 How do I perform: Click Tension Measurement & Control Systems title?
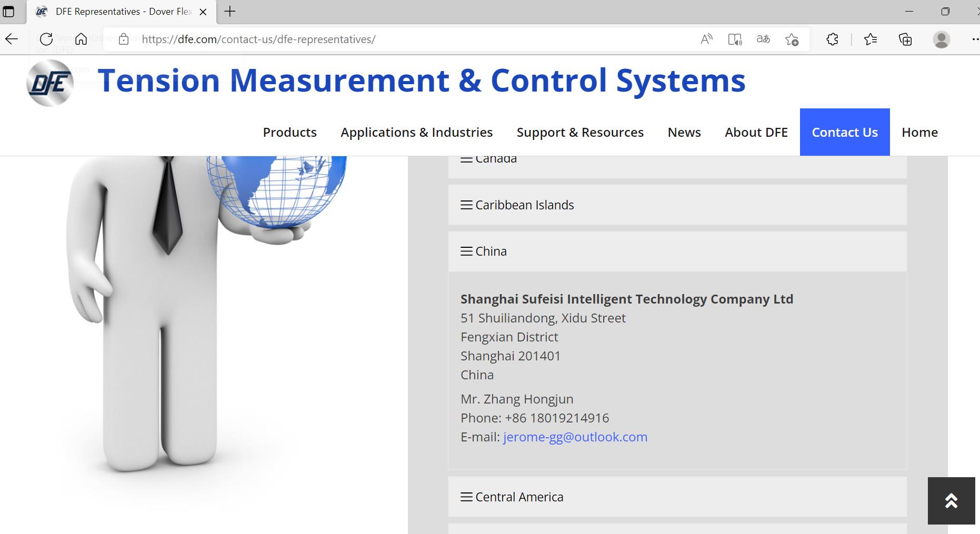coord(422,80)
